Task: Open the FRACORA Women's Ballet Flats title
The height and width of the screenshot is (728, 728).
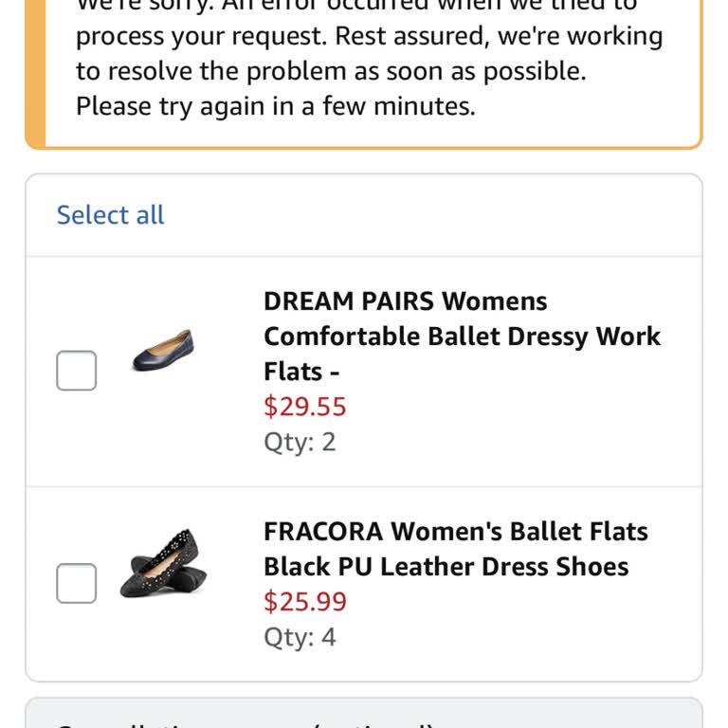Action: (455, 531)
